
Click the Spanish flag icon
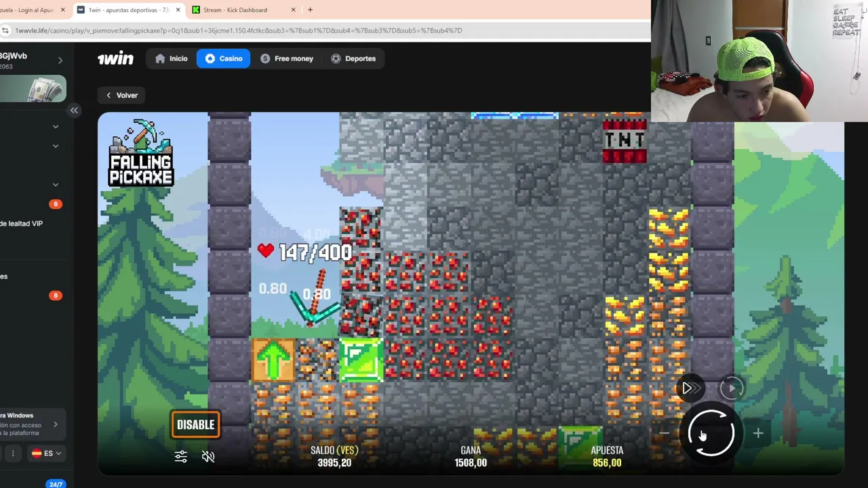pos(37,453)
